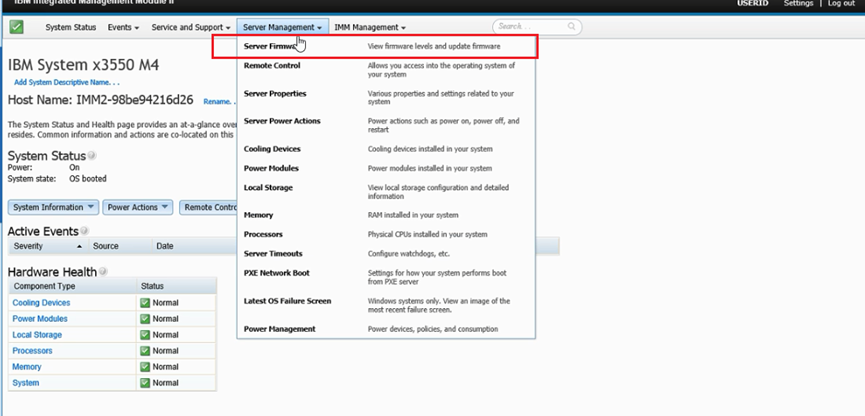
Task: Open the Service and Support dropdown
Action: coord(191,27)
